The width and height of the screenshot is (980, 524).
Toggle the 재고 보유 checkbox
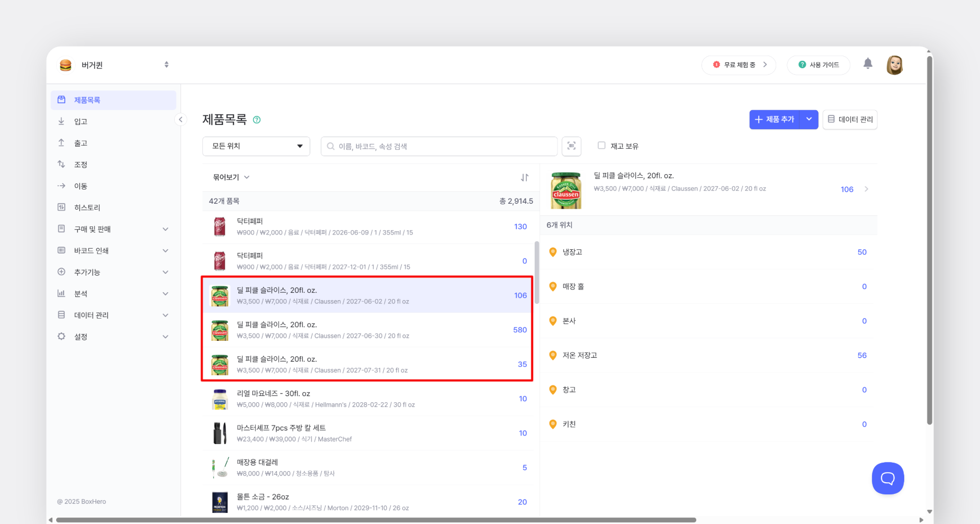click(x=601, y=146)
